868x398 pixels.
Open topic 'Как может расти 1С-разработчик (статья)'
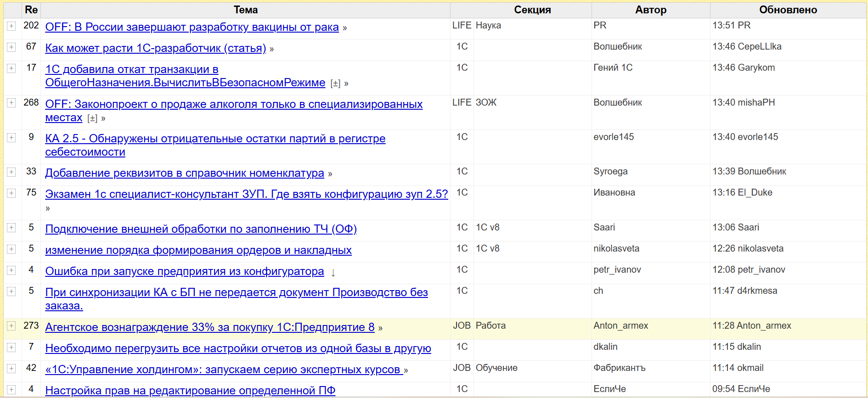[156, 48]
